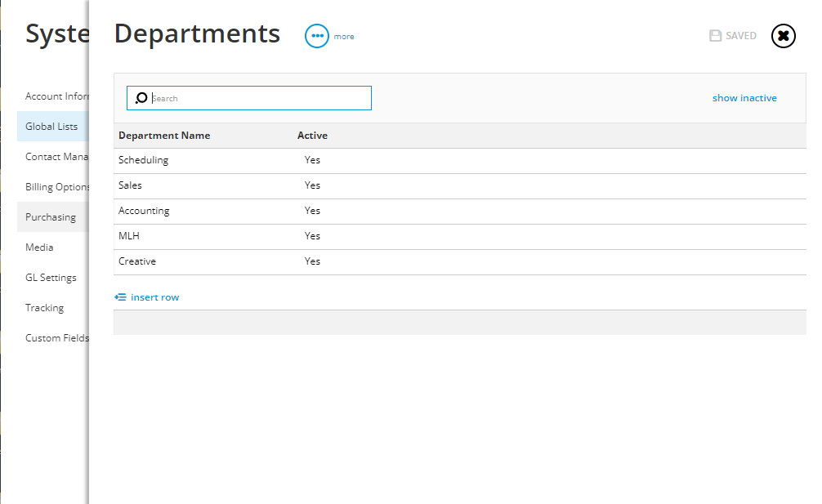822x504 pixels.
Task: Toggle active status for the Creative department
Action: [x=312, y=261]
